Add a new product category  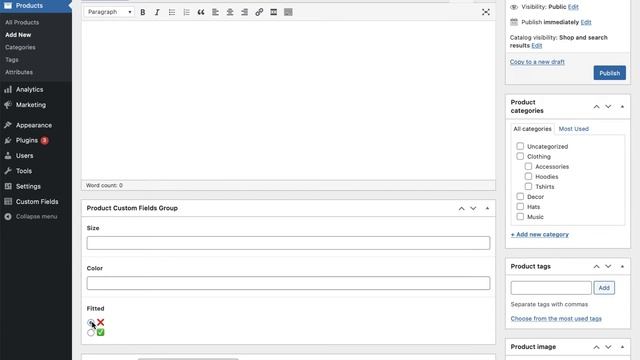(540, 235)
